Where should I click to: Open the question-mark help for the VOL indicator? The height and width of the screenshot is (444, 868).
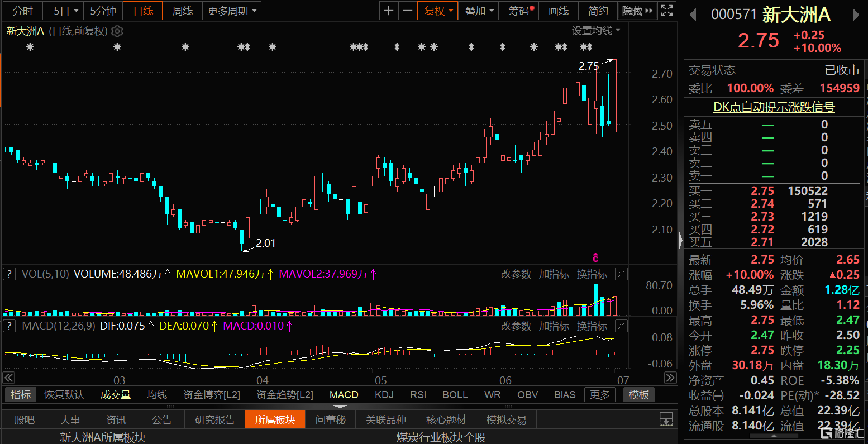pos(9,274)
